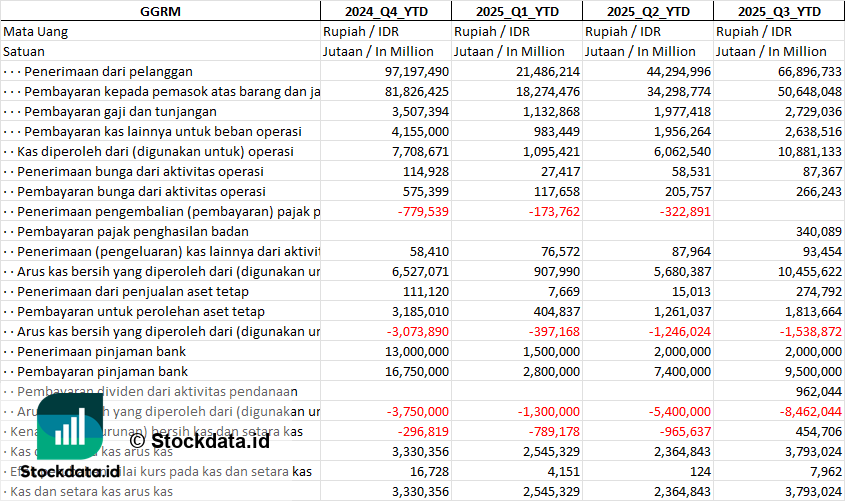Click red value -322,891
The width and height of the screenshot is (845, 501).
point(685,211)
